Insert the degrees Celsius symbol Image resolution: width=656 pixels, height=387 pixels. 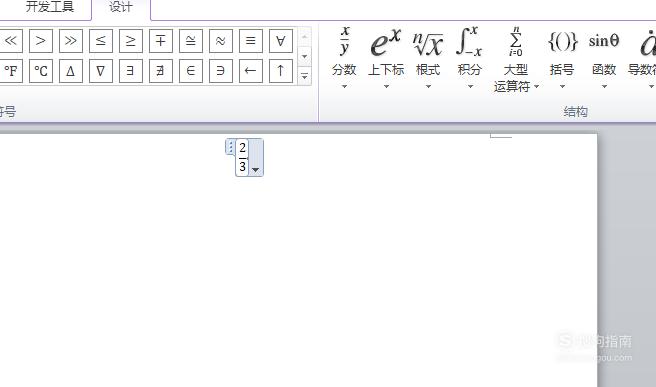[41, 71]
